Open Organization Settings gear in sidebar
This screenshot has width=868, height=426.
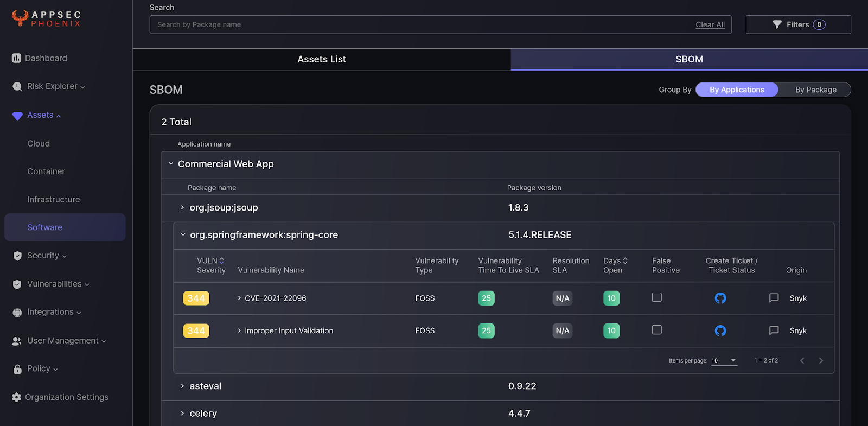click(17, 397)
